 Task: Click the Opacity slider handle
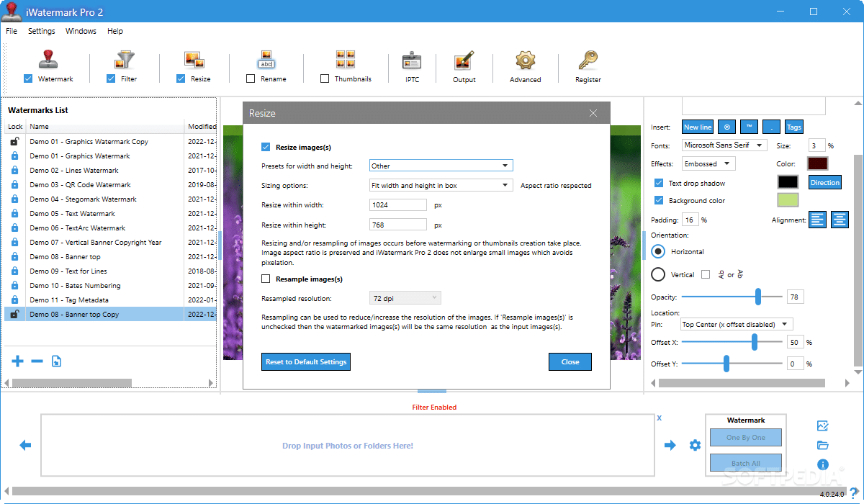tap(758, 297)
